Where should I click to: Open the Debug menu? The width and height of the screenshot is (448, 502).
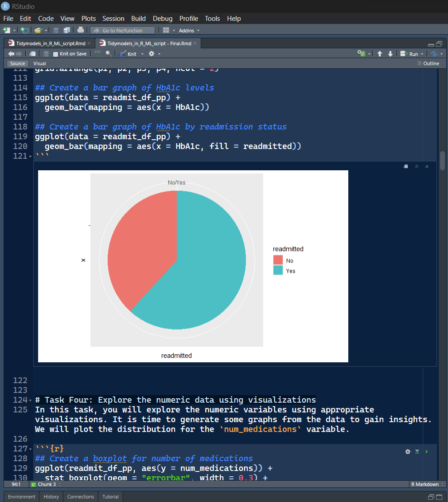pos(163,19)
